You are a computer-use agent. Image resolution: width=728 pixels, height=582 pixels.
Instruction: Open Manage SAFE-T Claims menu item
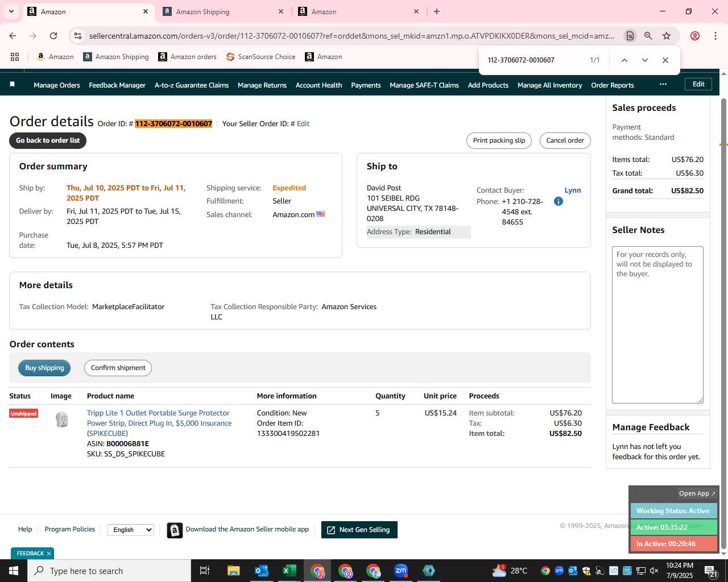click(x=424, y=85)
